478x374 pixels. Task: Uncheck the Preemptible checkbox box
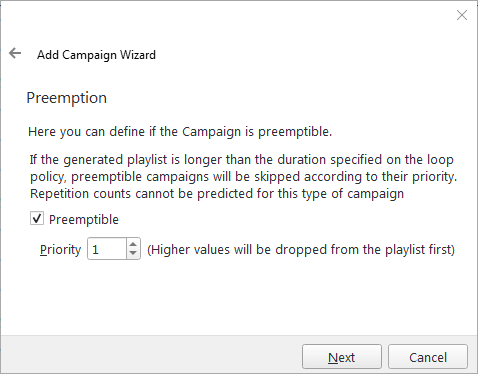pyautogui.click(x=37, y=219)
